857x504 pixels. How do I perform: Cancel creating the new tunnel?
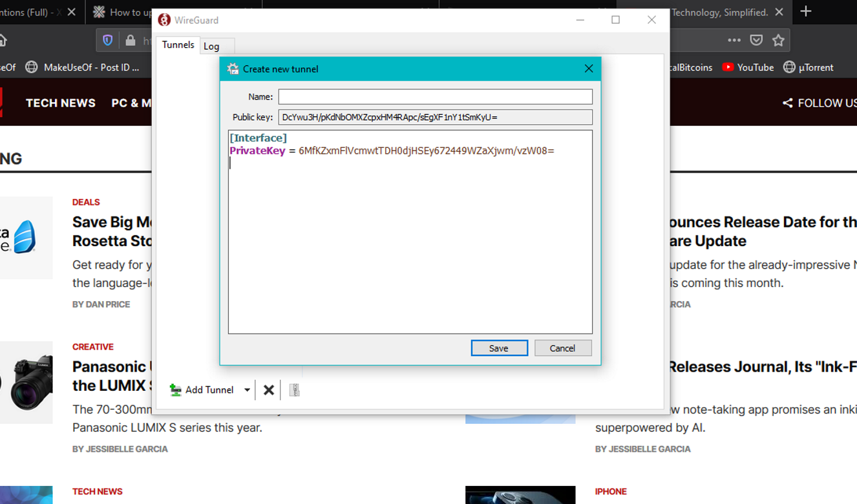point(562,348)
